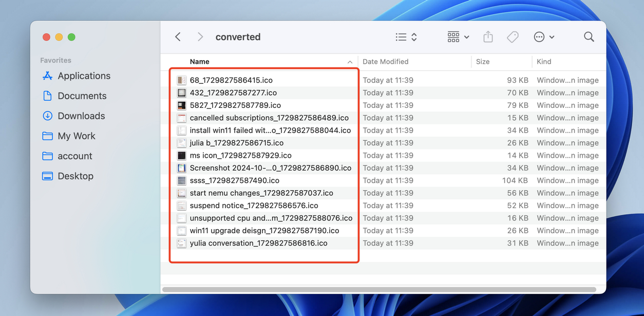This screenshot has height=316, width=644.
Task: Select the ms icon ico file
Action: (240, 155)
